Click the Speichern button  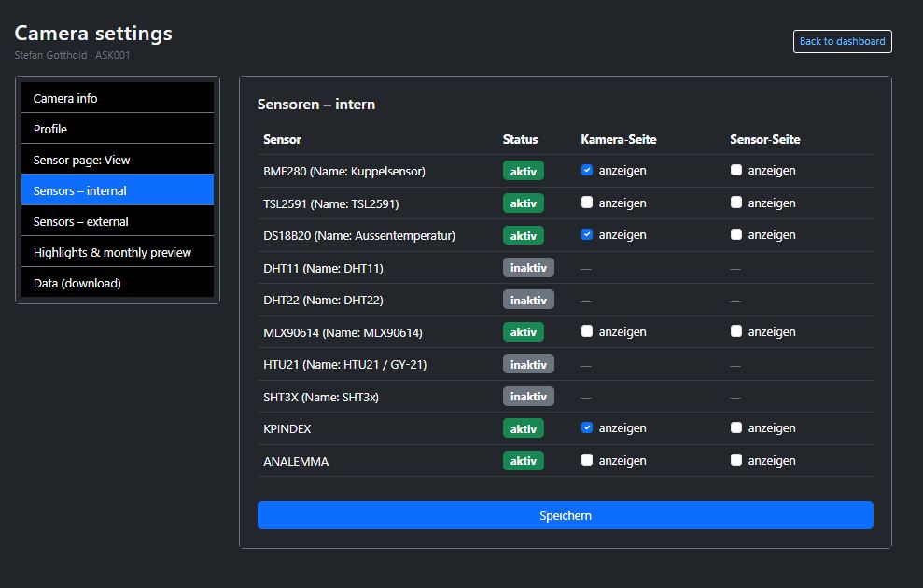point(565,514)
